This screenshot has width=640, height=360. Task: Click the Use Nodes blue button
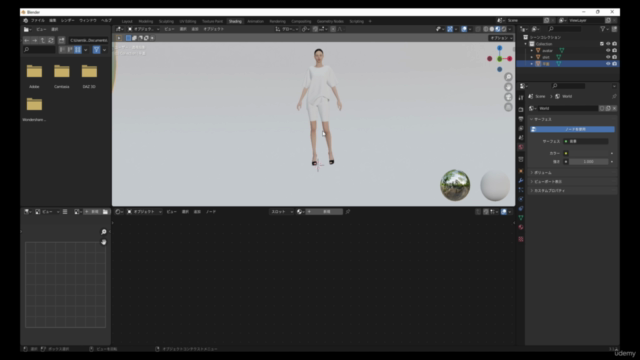(x=572, y=129)
